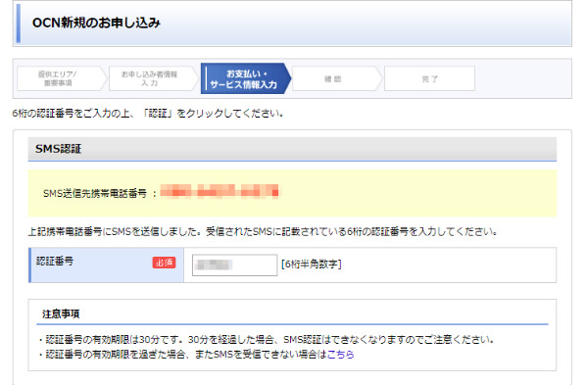
Task: Click the blurred phone number
Action: coord(220,191)
